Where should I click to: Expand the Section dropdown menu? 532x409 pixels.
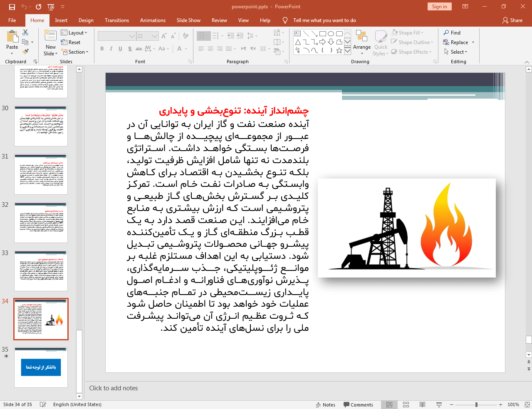tap(75, 52)
